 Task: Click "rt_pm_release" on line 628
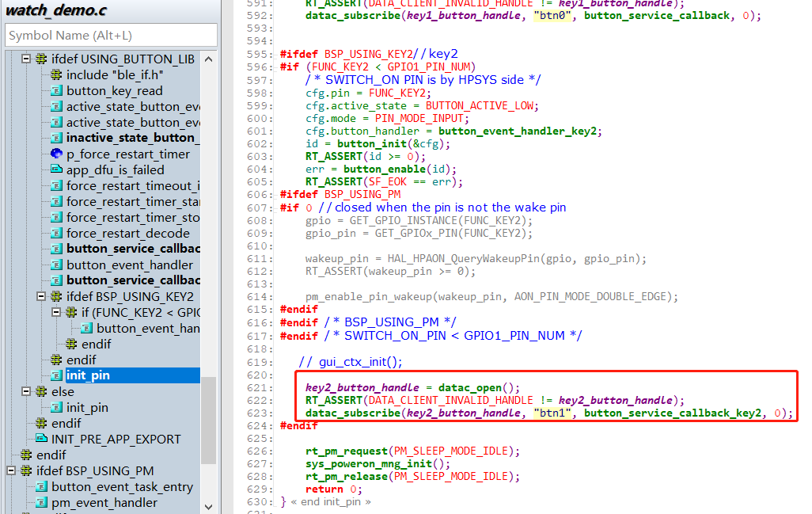[x=347, y=477]
